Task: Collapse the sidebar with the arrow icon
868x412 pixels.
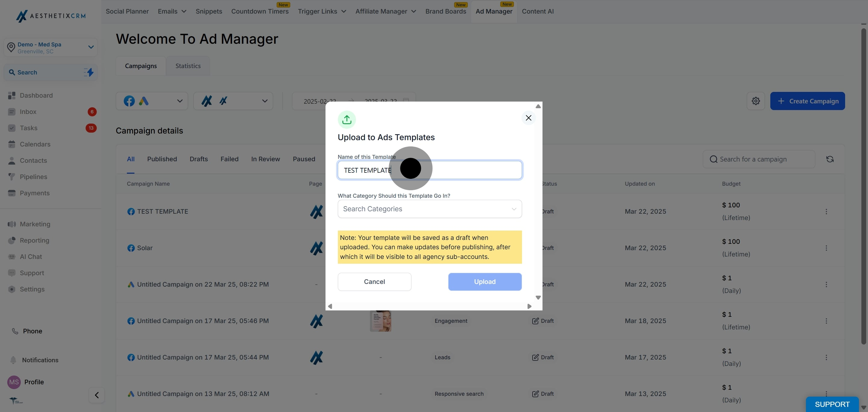Action: 97,395
